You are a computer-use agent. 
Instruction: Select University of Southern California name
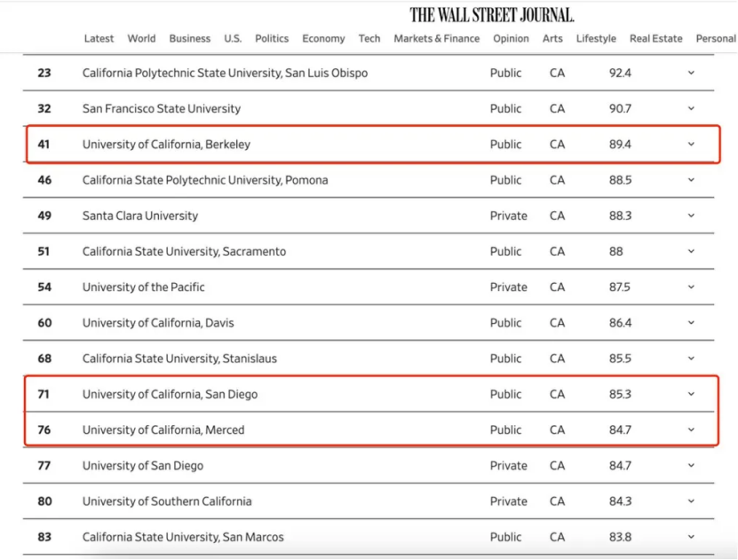(x=167, y=502)
